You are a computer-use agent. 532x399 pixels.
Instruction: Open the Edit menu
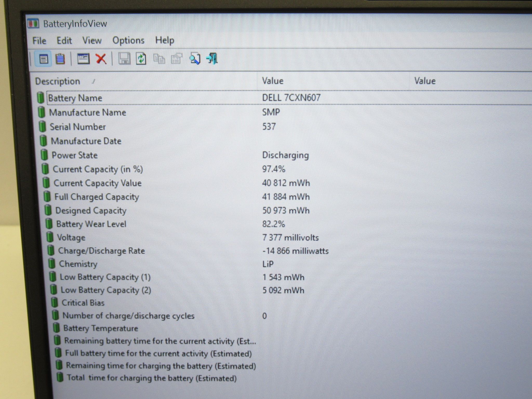(64, 41)
